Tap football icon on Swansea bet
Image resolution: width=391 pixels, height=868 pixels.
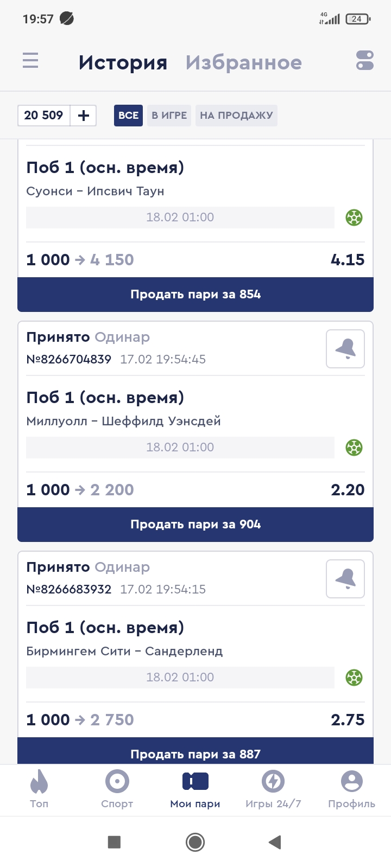(x=354, y=218)
